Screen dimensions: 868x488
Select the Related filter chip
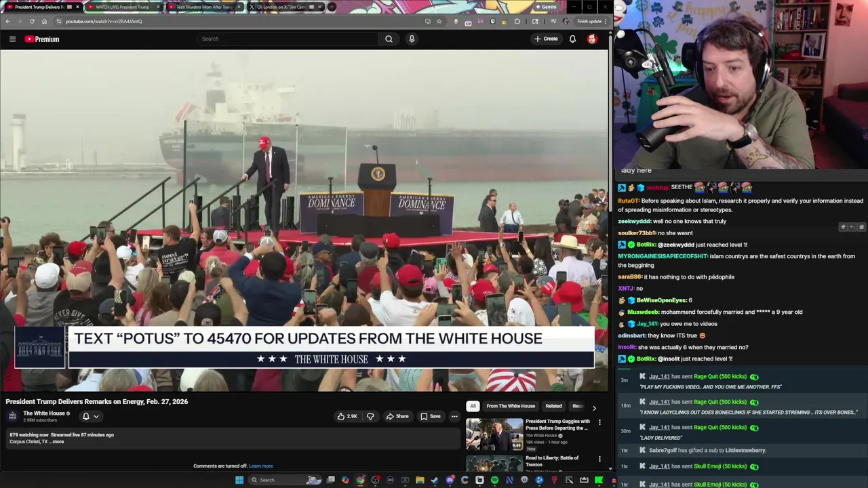(x=553, y=406)
